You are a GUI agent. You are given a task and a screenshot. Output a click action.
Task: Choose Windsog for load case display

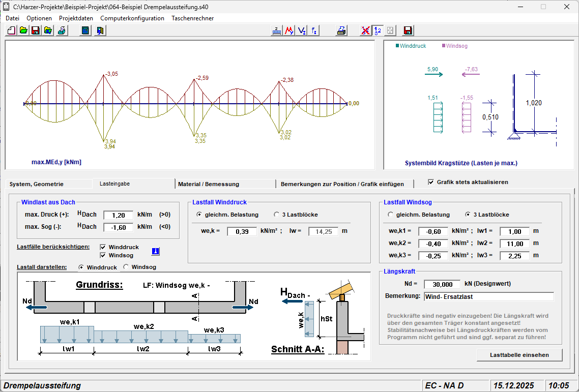coord(125,267)
